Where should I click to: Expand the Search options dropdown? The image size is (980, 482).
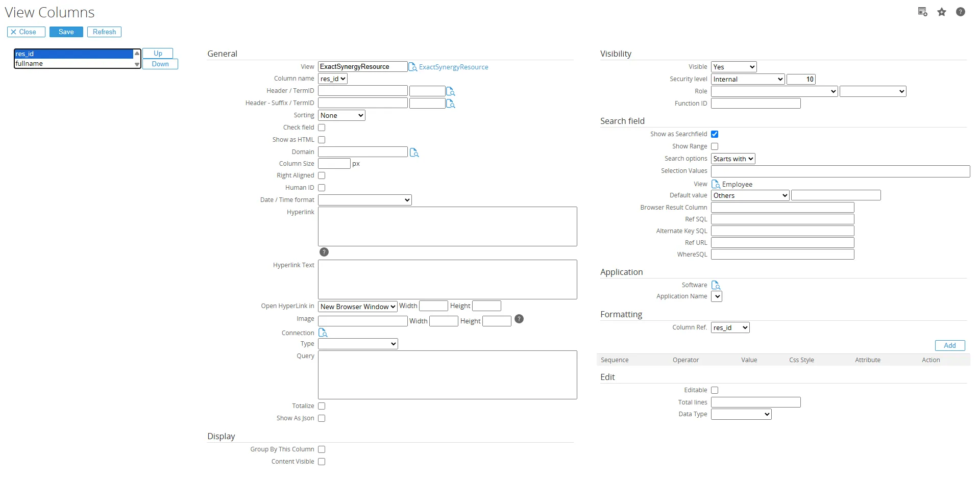click(733, 159)
